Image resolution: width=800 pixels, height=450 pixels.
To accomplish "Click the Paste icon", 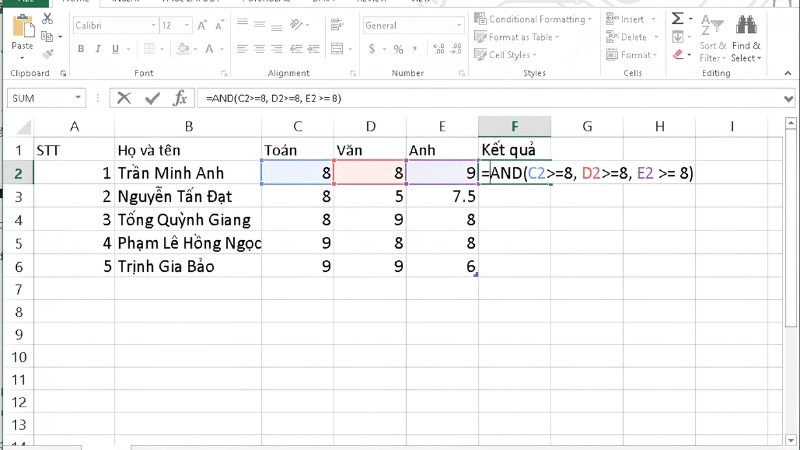I will click(22, 26).
